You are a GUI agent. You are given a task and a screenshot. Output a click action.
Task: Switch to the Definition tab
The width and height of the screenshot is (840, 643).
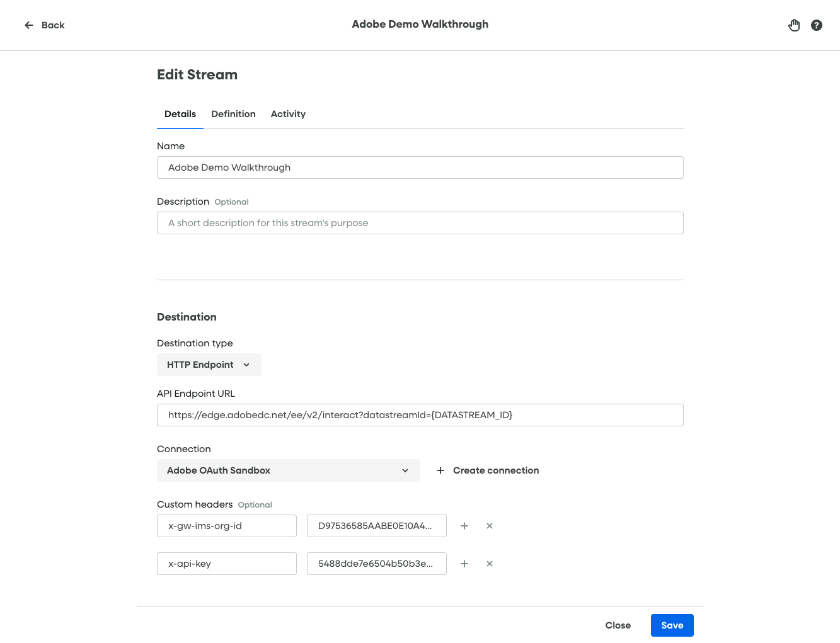(x=233, y=114)
